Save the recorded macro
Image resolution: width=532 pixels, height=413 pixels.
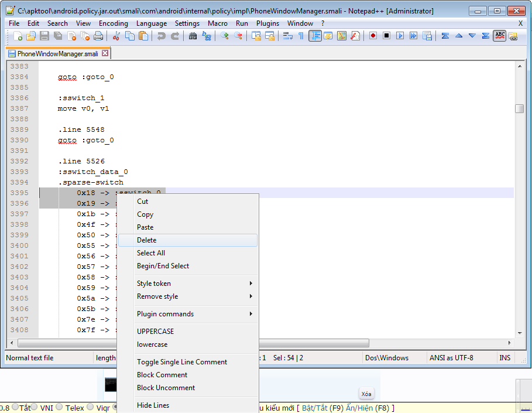(427, 36)
